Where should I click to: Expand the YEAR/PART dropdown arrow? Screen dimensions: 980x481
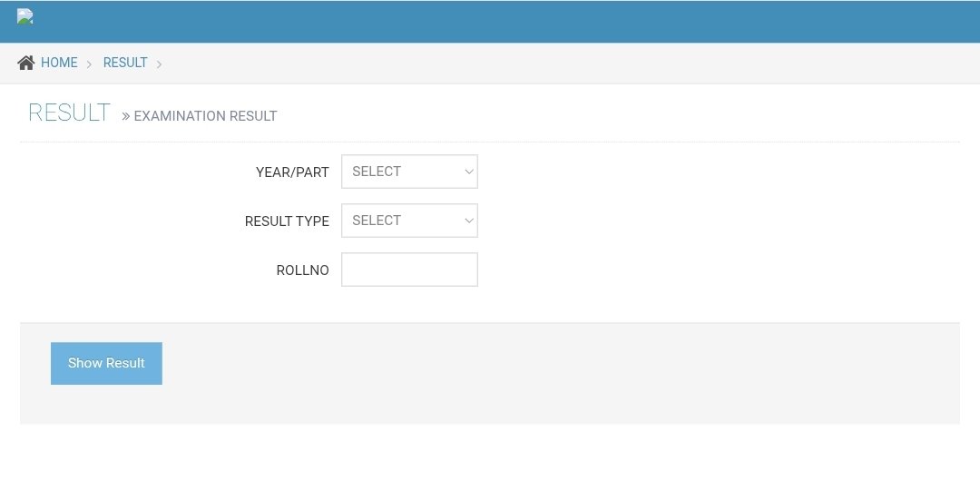468,172
